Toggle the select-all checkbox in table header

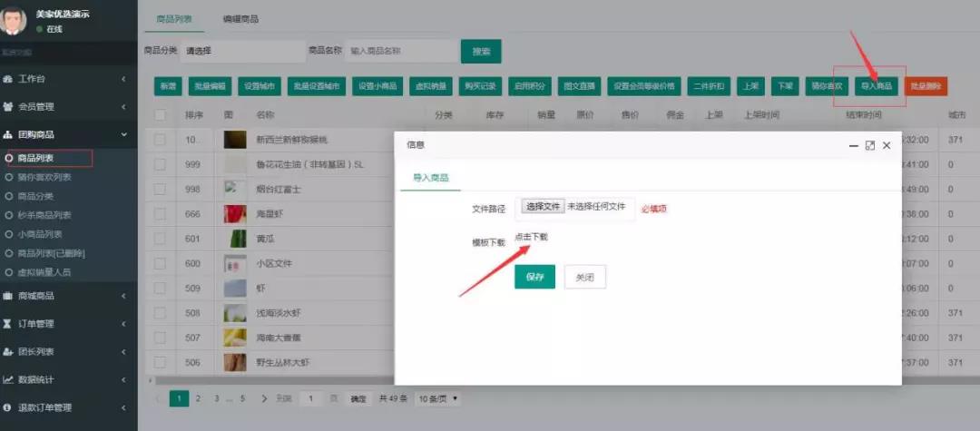tap(161, 115)
